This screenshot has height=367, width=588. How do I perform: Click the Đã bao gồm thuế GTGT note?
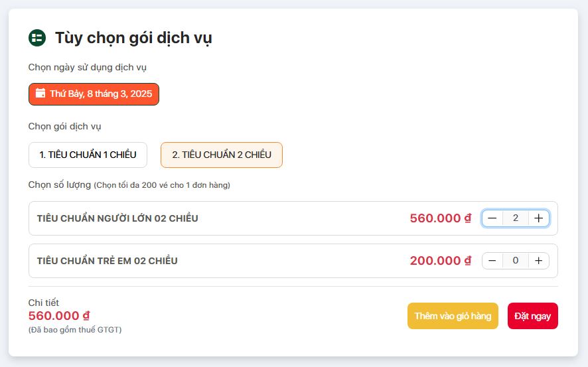click(x=75, y=330)
